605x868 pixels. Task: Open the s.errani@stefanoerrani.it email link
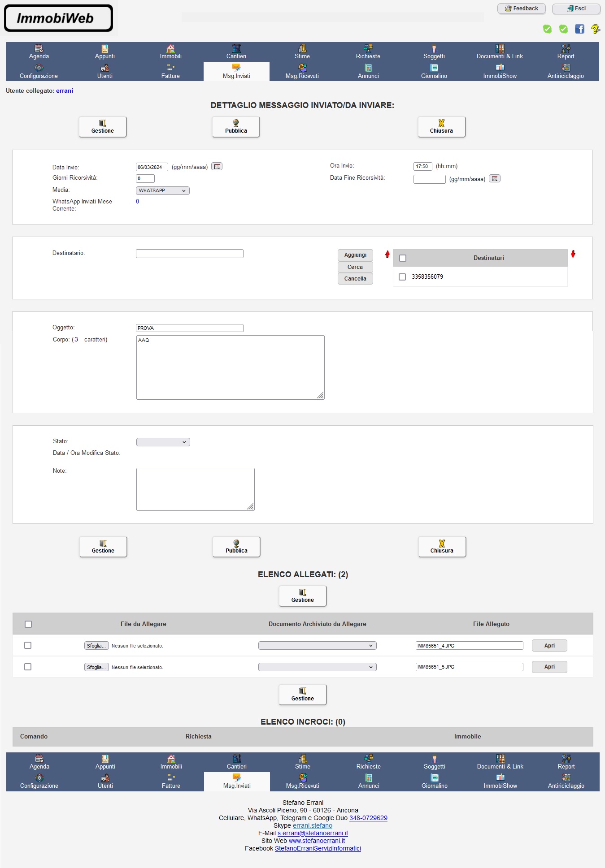pyautogui.click(x=313, y=833)
